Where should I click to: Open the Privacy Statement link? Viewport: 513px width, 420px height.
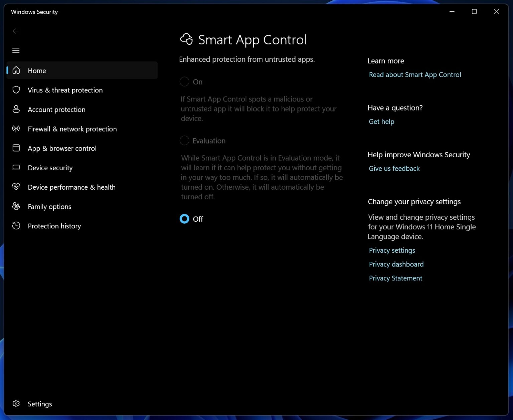(x=395, y=278)
